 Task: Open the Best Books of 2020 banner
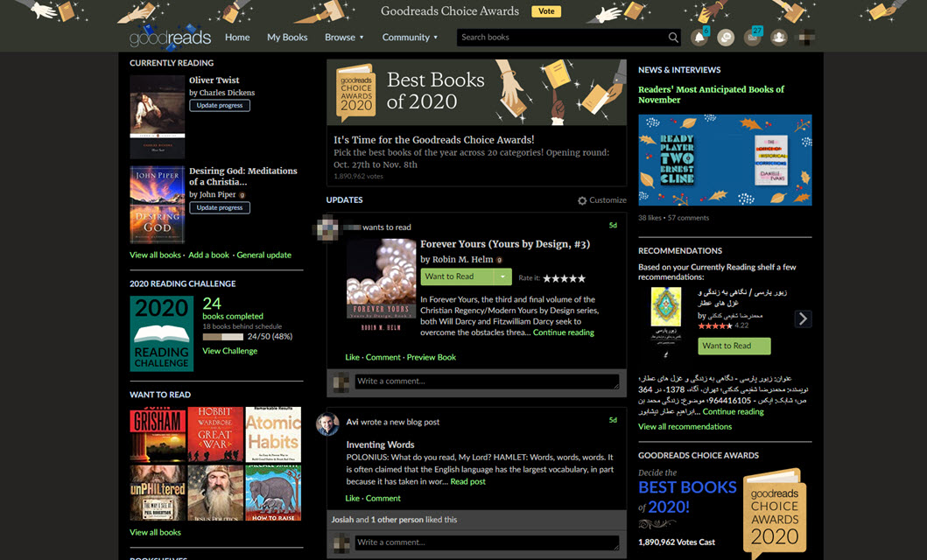476,92
